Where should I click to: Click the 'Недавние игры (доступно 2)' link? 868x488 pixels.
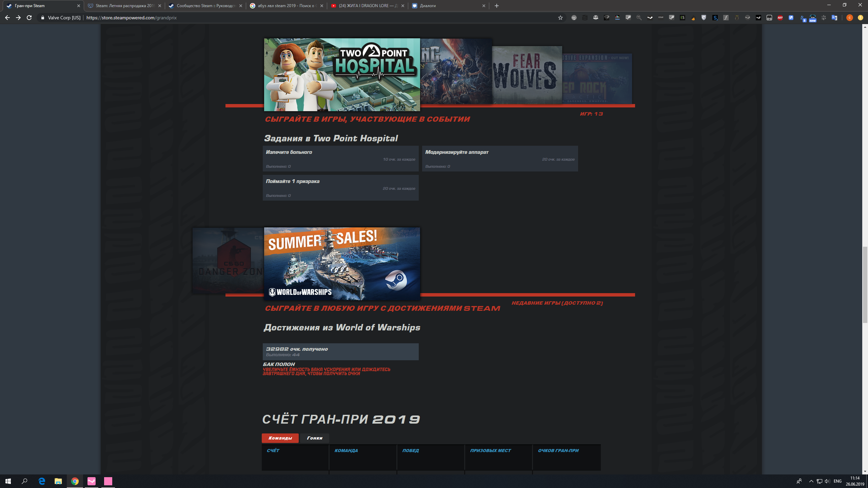click(x=557, y=303)
